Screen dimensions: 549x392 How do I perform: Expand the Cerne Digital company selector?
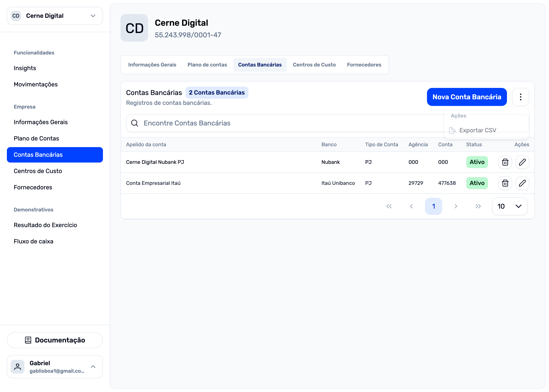click(x=55, y=16)
